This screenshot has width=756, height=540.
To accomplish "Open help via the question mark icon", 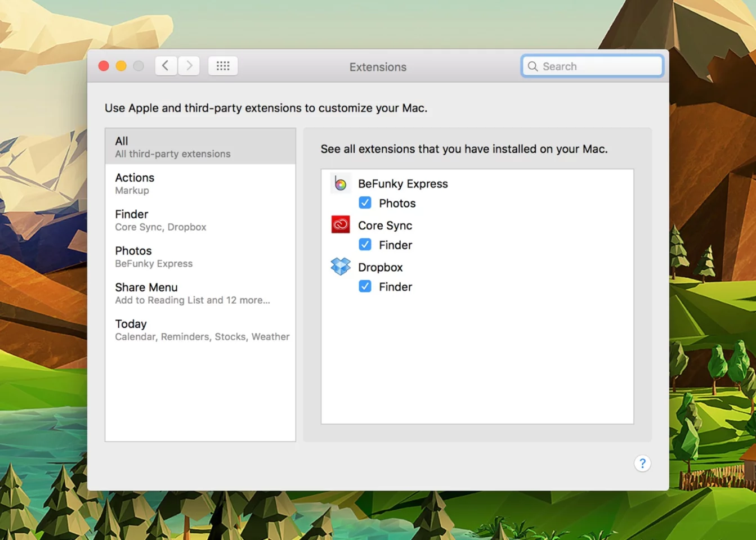I will click(642, 463).
